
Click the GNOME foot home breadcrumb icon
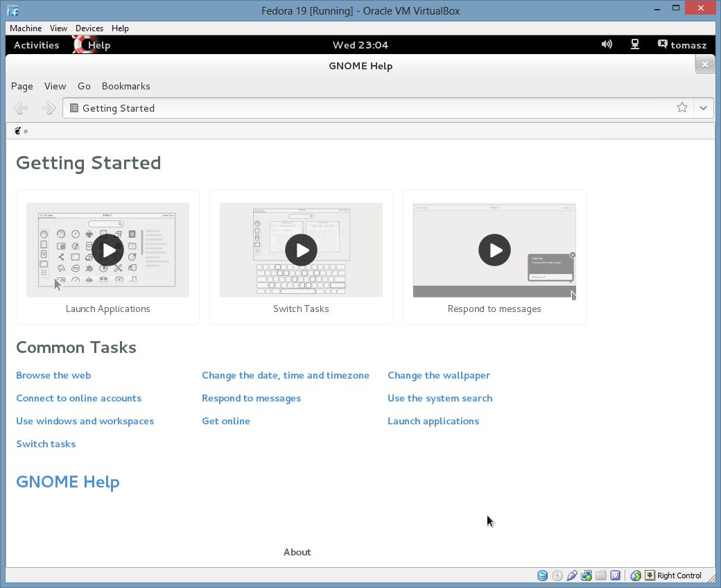17,131
